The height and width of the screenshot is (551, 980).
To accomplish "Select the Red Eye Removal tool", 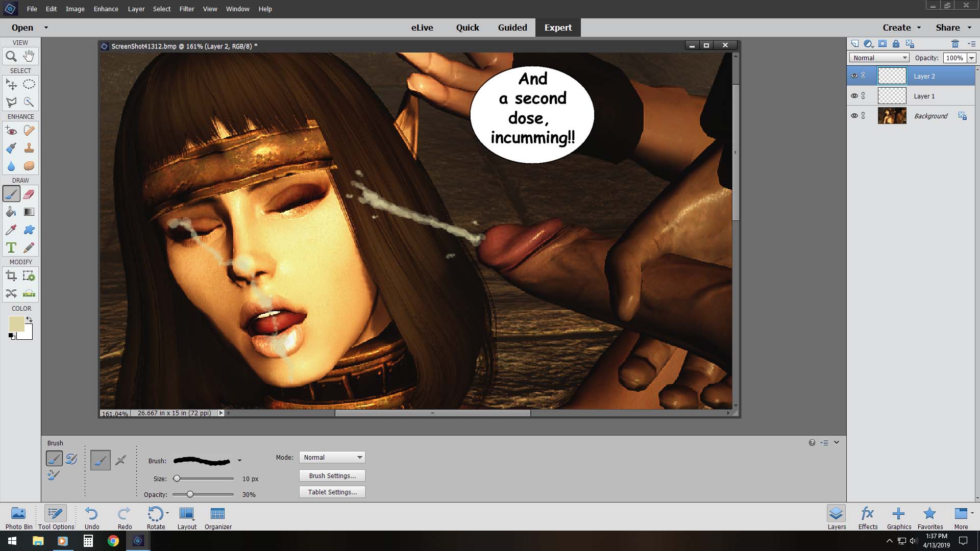I will [11, 131].
